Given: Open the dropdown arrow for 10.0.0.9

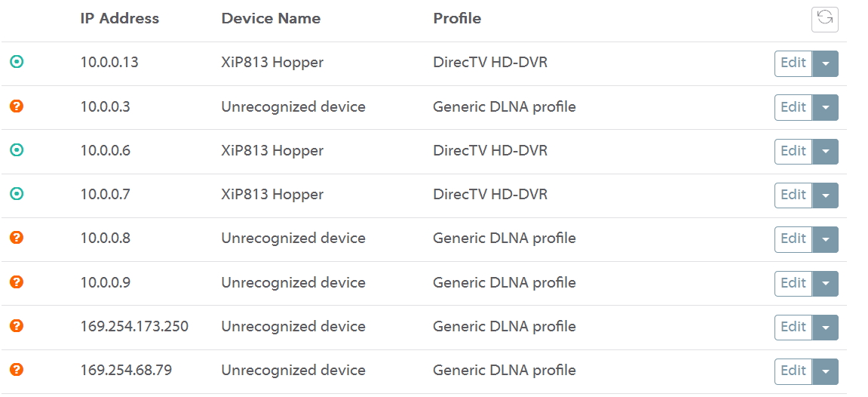Looking at the screenshot, I should coord(826,284).
